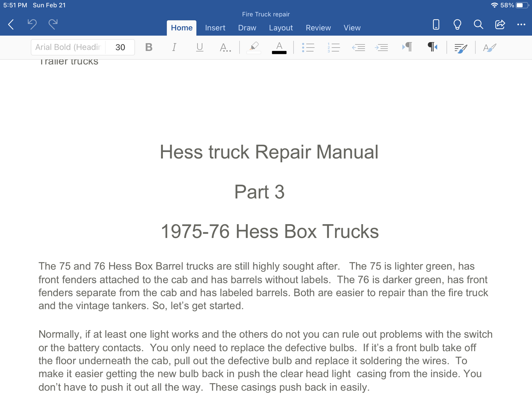
Task: Toggle Bold formatting
Action: [x=149, y=47]
